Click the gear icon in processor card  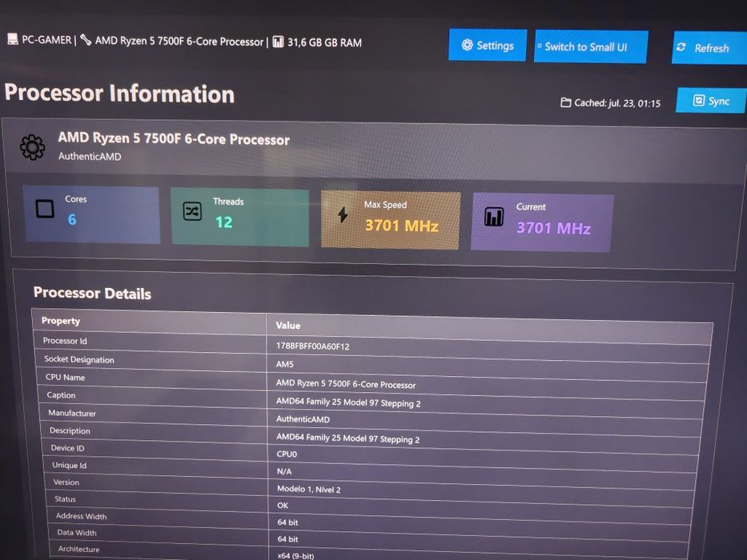tap(32, 147)
